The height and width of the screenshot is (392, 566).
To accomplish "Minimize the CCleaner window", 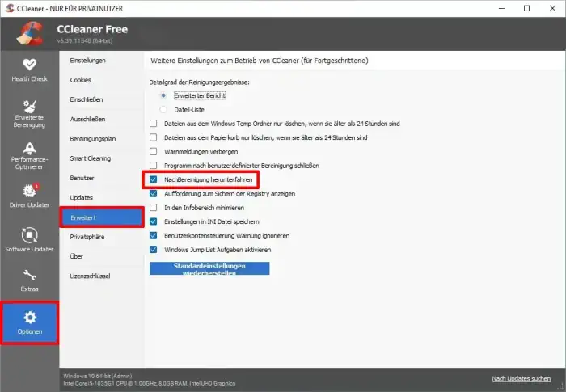I will click(501, 8).
